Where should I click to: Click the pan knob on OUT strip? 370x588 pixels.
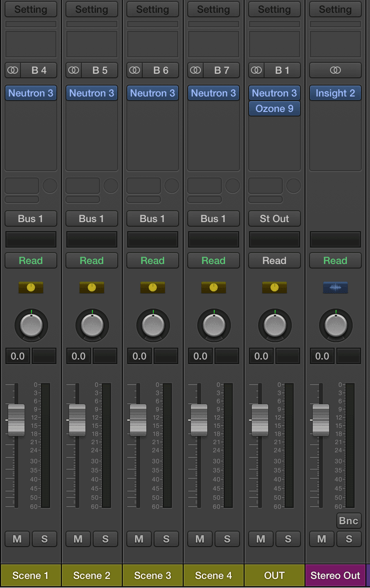tap(275, 325)
